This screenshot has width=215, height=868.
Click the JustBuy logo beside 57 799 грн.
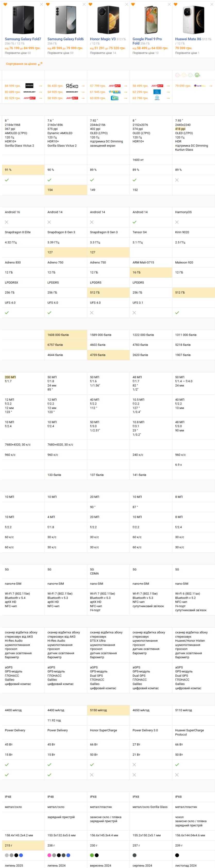tap(115, 86)
